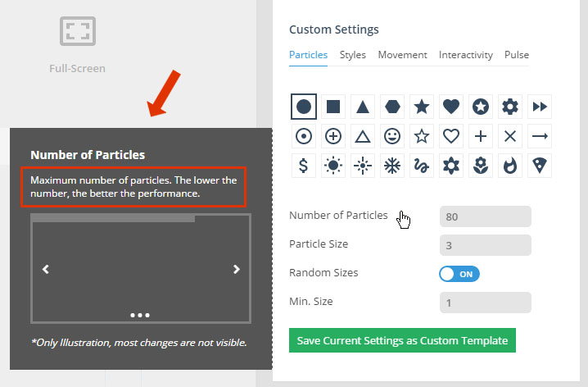Pick the hexagon particle shape

click(392, 107)
